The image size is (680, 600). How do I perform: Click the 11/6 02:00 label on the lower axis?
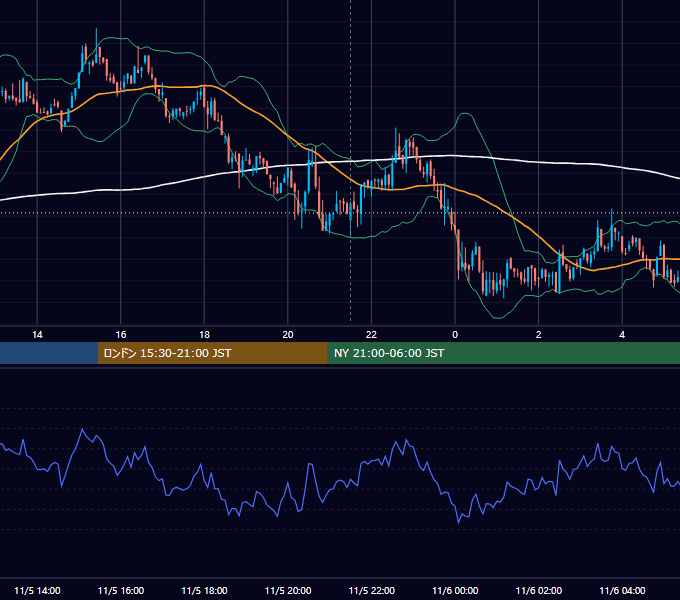point(539,590)
